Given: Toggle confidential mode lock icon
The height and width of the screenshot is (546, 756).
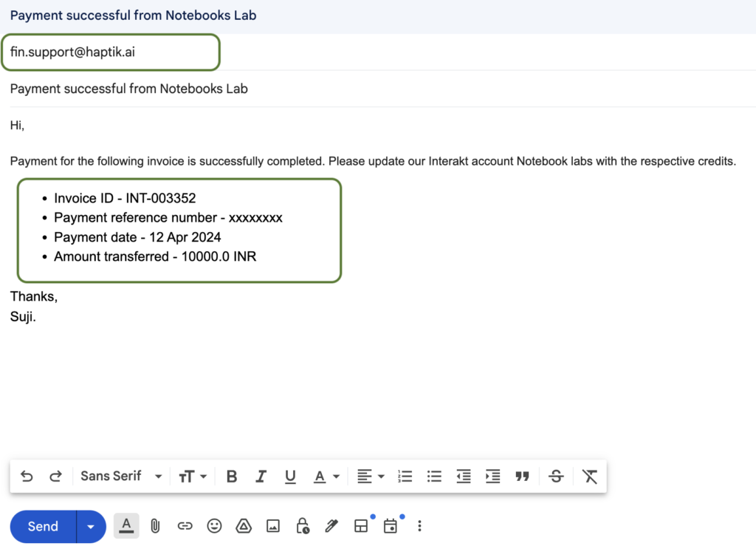Looking at the screenshot, I should (x=303, y=526).
